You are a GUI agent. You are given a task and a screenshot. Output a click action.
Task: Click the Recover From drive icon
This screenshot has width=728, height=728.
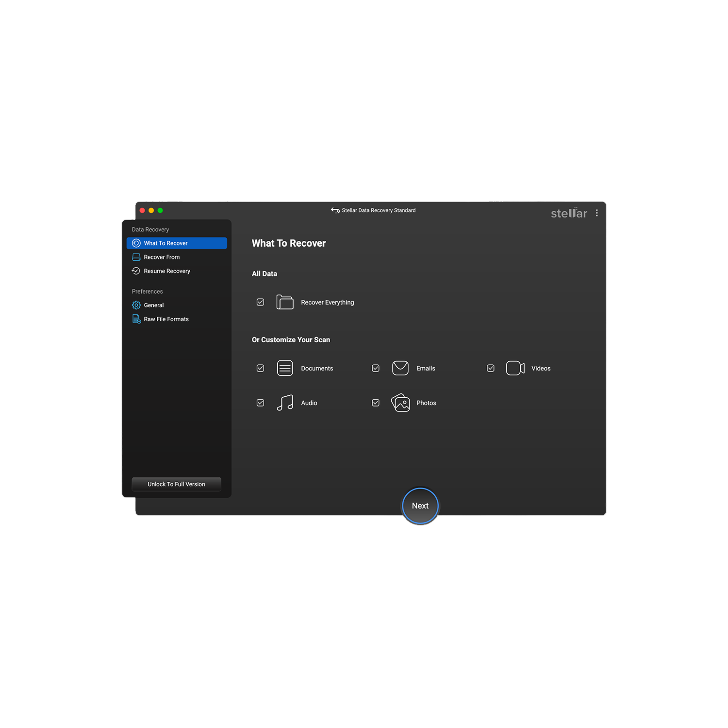(x=136, y=257)
